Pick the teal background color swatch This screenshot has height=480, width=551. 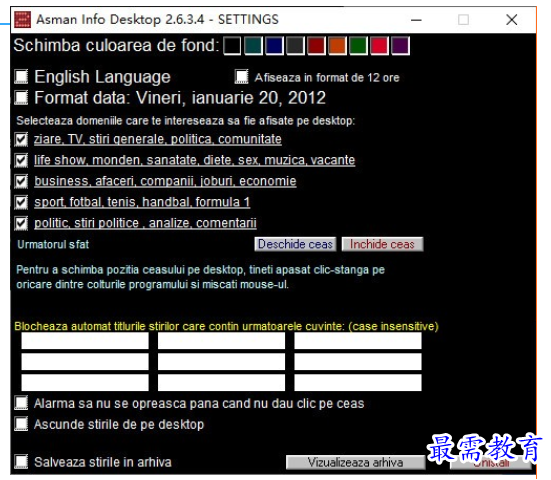pos(253,46)
